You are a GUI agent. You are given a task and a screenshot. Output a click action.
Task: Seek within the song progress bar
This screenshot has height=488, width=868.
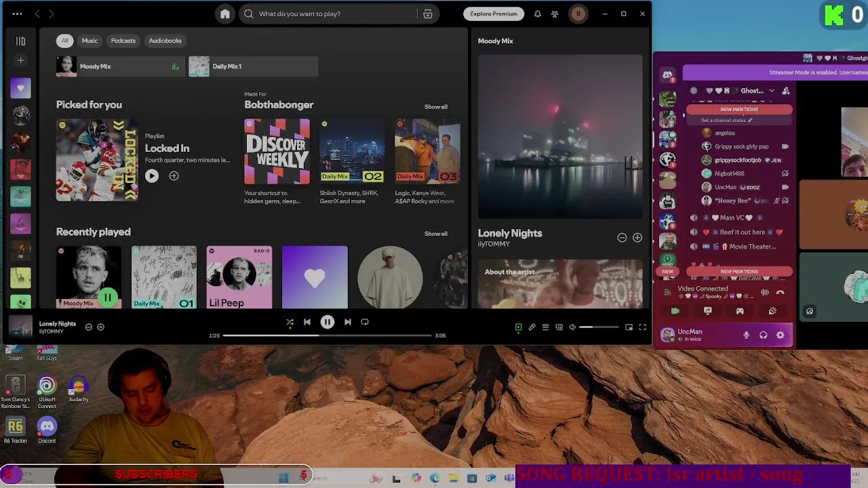pyautogui.click(x=327, y=335)
